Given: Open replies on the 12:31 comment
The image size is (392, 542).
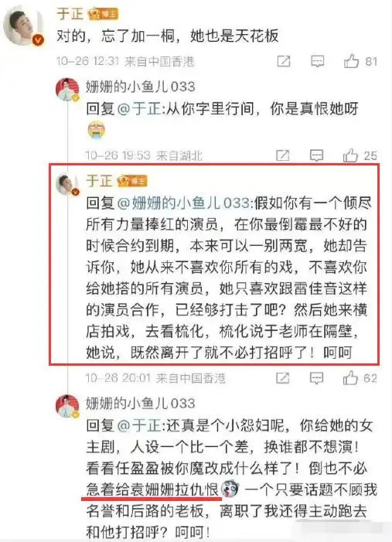Looking at the screenshot, I should 317,62.
